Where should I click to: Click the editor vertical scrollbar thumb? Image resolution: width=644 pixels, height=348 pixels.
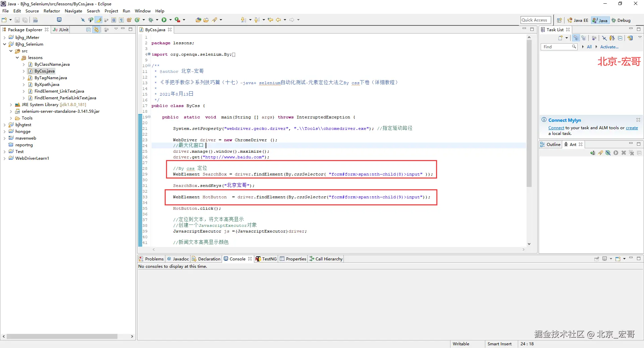point(529,113)
